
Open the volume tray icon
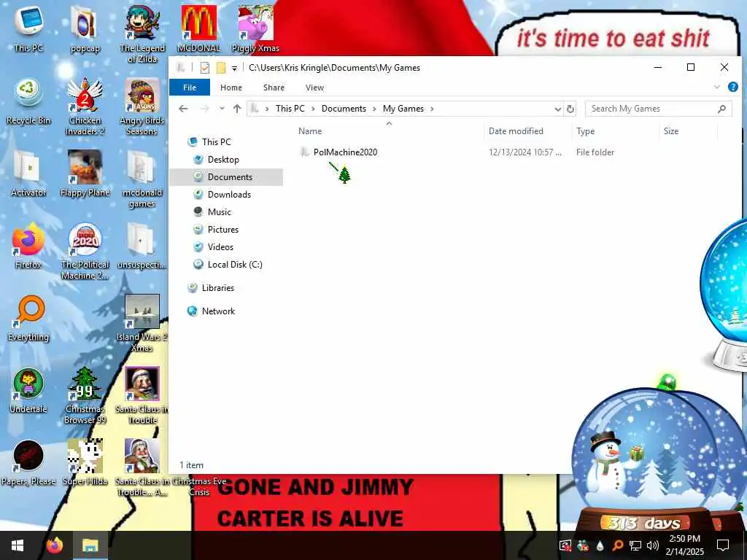(653, 545)
